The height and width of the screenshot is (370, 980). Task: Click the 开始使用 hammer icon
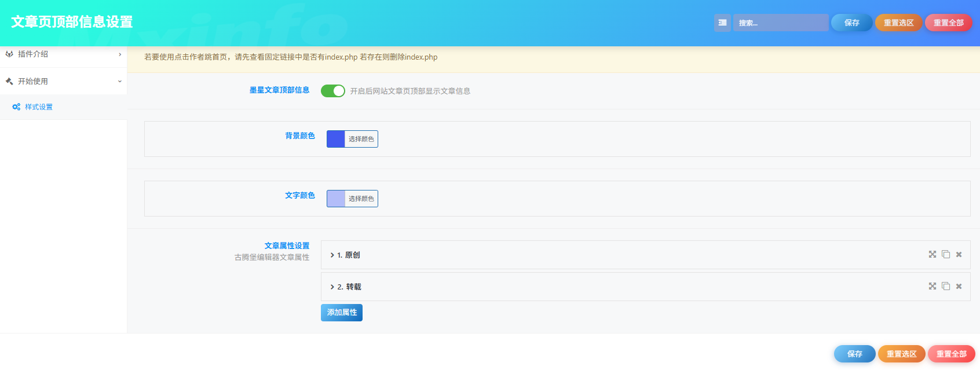pyautogui.click(x=9, y=81)
